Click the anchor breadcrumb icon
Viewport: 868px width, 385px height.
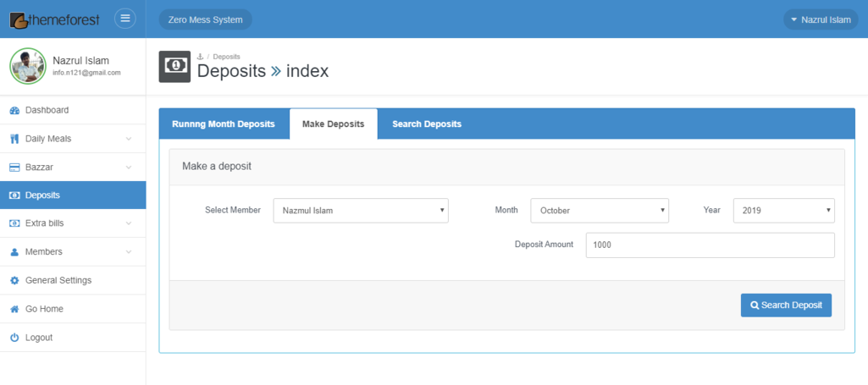pyautogui.click(x=201, y=57)
